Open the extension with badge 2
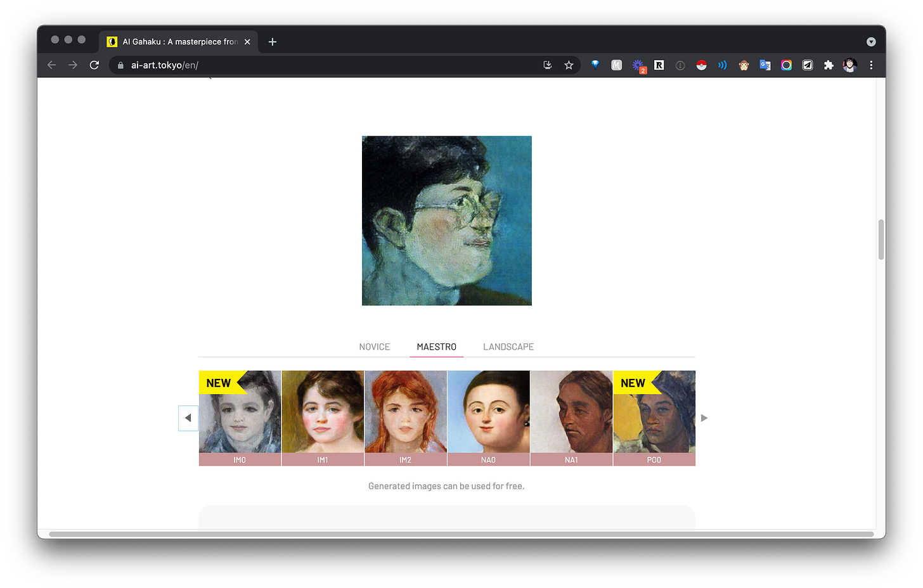This screenshot has height=588, width=923. point(638,65)
